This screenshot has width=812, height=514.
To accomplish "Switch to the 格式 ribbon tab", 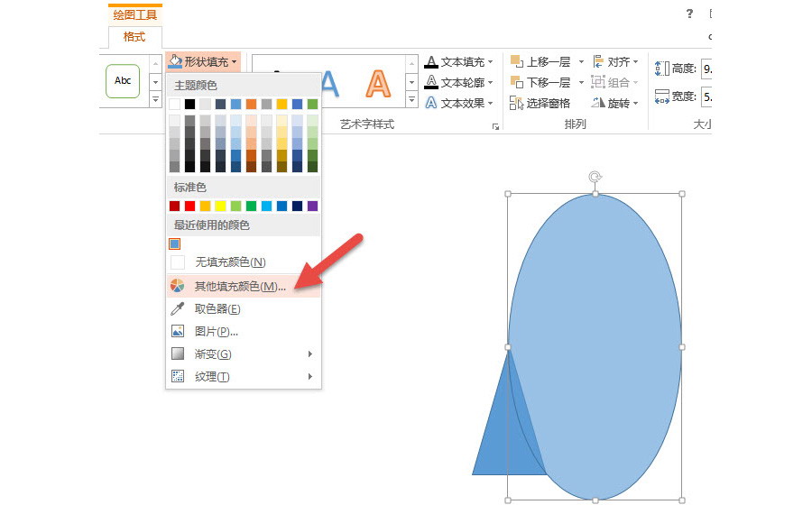I will point(134,37).
